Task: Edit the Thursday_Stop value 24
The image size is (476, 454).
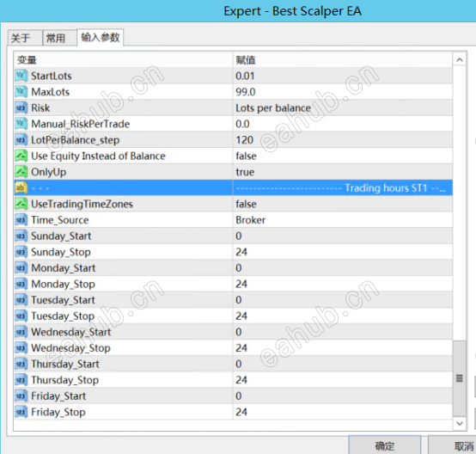Action: pyautogui.click(x=241, y=380)
